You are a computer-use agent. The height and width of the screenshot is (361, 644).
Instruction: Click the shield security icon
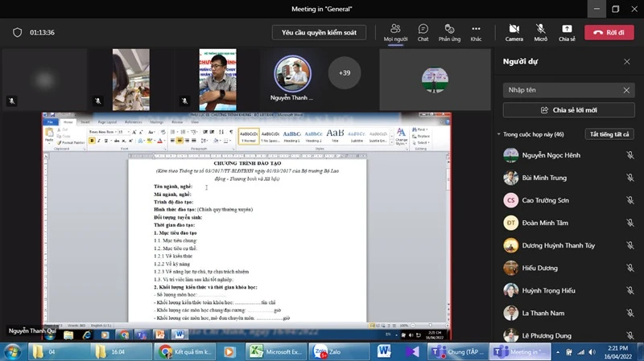coord(17,32)
